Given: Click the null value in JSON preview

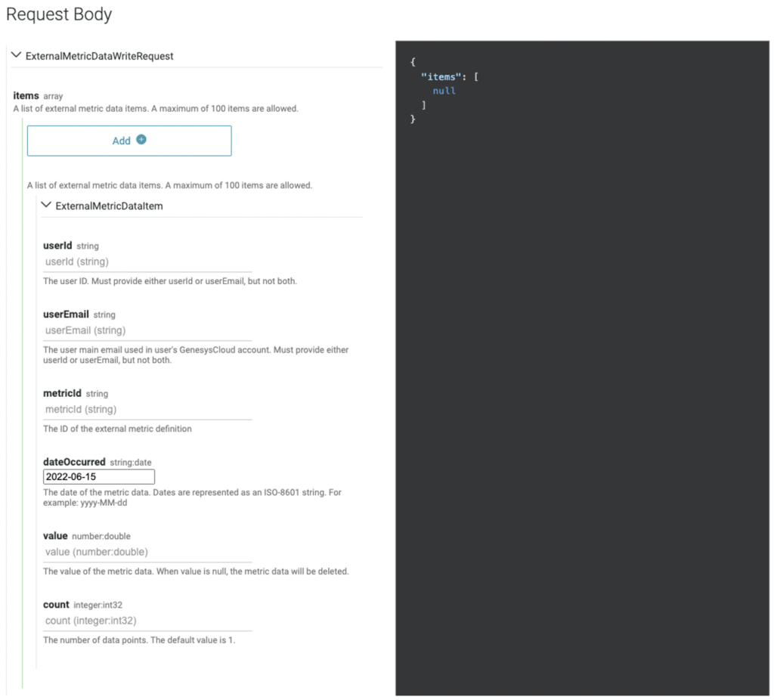Looking at the screenshot, I should click(444, 91).
